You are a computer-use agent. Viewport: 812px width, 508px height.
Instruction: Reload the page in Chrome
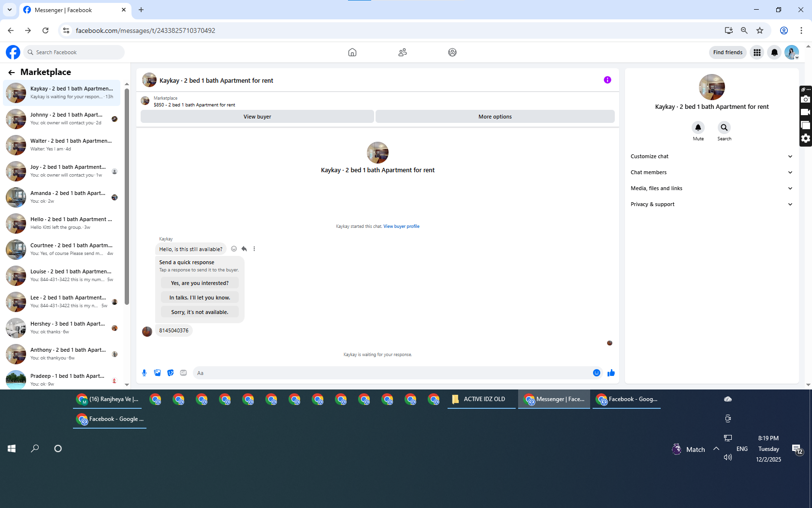[45, 30]
